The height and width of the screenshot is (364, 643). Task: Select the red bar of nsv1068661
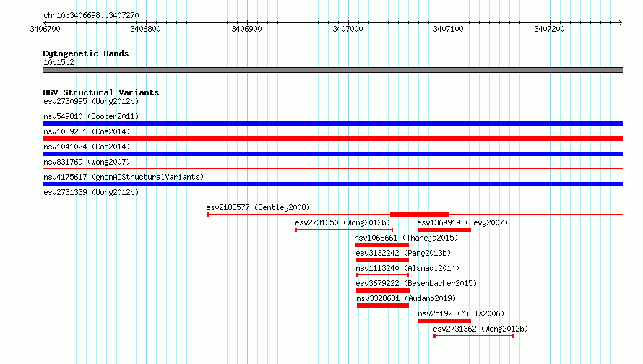click(381, 245)
